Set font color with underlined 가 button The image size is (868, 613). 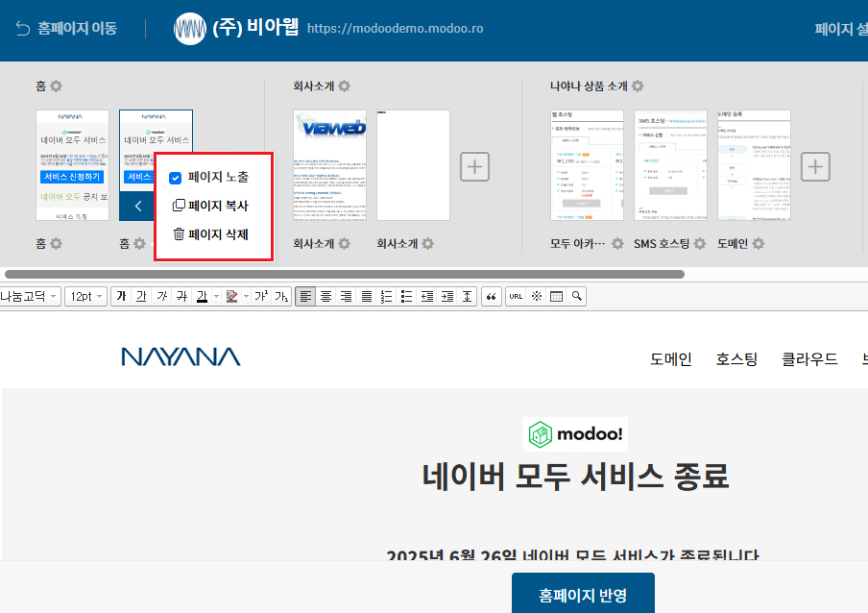click(x=202, y=296)
